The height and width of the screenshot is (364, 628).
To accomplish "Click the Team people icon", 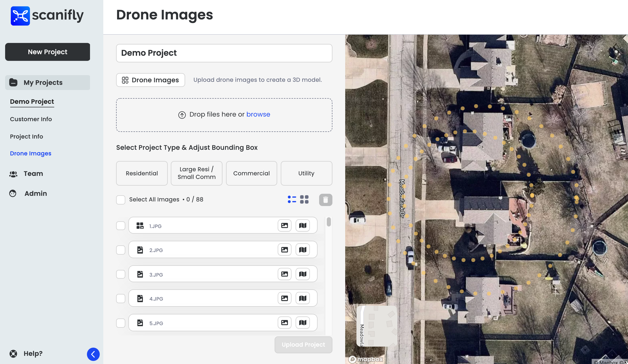I will coord(13,174).
